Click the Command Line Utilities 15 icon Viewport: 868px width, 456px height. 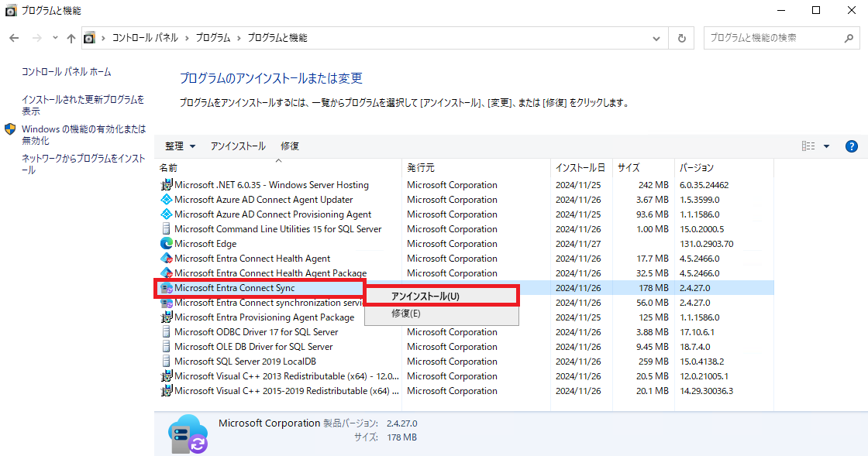click(x=166, y=229)
